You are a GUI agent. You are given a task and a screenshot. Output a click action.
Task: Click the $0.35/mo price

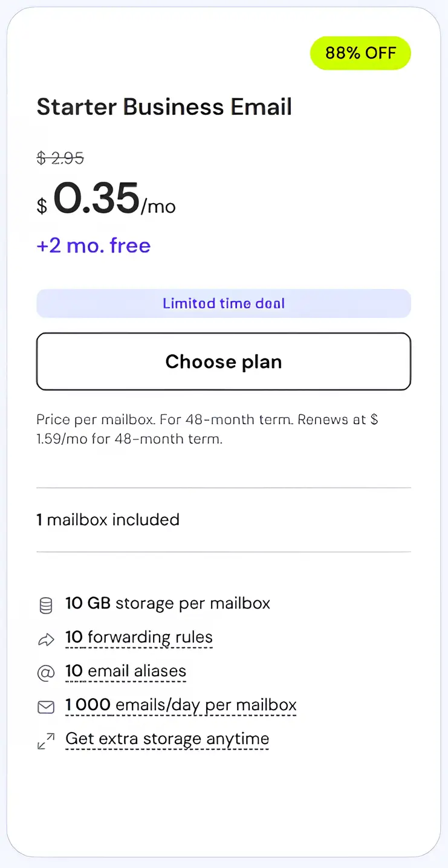click(x=106, y=199)
